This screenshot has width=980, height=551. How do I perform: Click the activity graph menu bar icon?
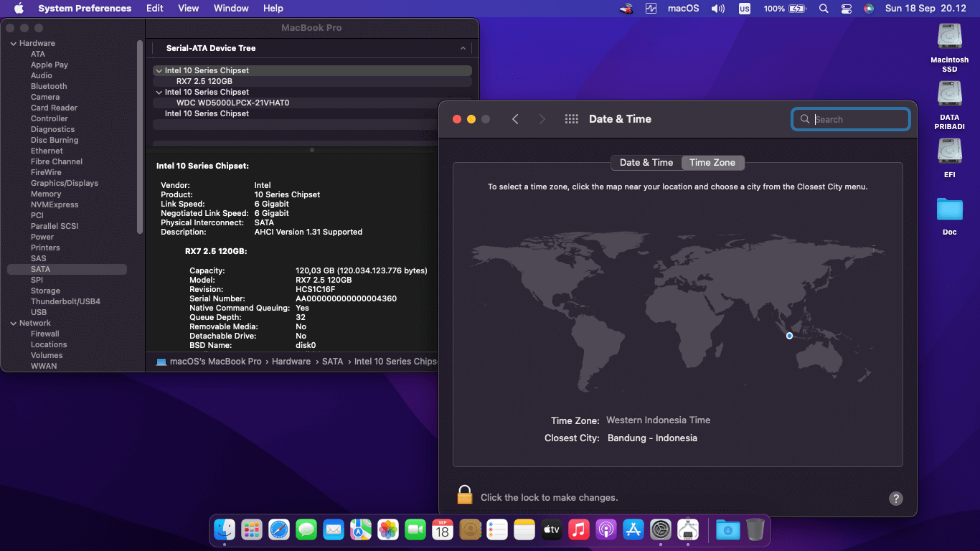tap(651, 9)
